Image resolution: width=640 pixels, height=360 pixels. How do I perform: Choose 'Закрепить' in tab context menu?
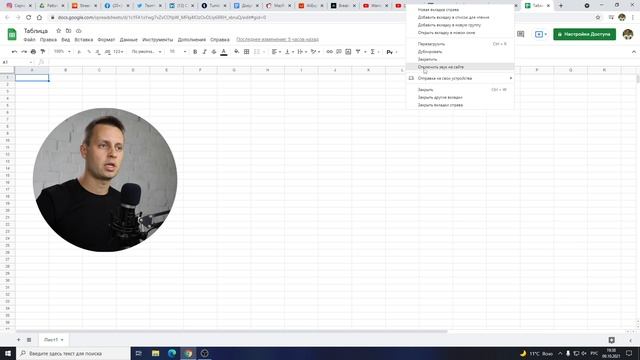460,59
